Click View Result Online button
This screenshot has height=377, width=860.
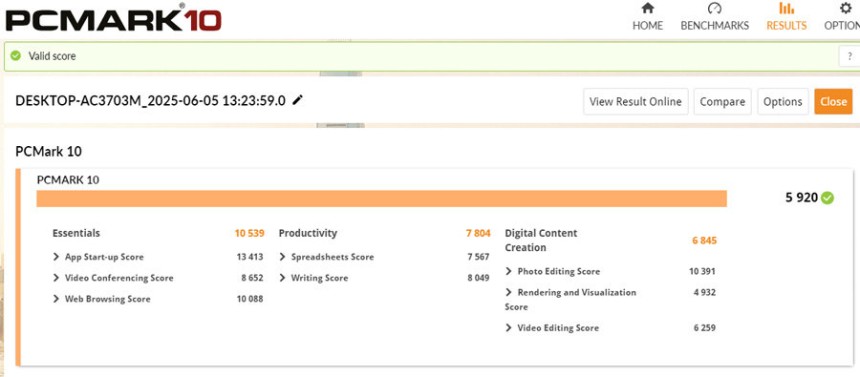click(x=635, y=102)
